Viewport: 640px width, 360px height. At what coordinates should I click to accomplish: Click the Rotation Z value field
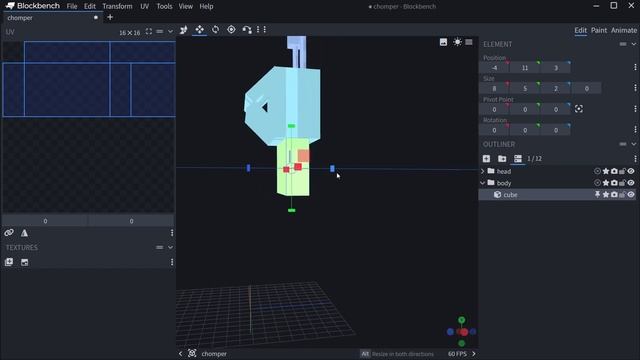click(x=556, y=130)
